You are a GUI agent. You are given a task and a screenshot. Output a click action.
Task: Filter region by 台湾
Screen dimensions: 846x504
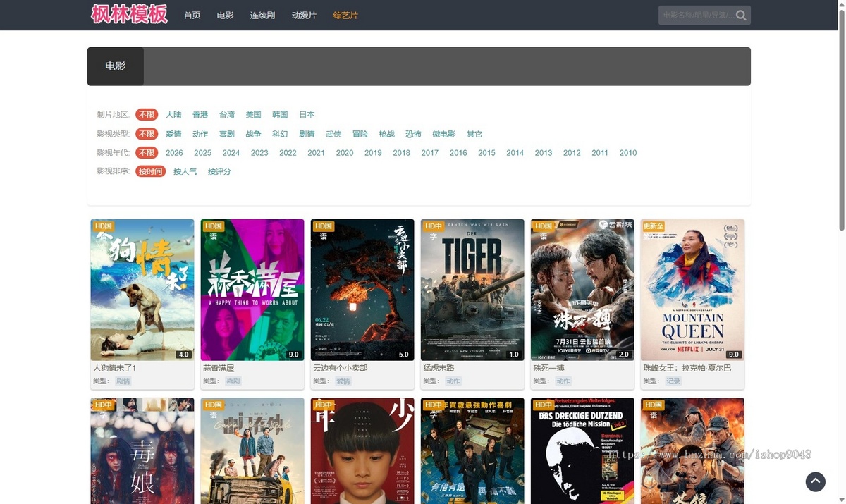coord(227,115)
